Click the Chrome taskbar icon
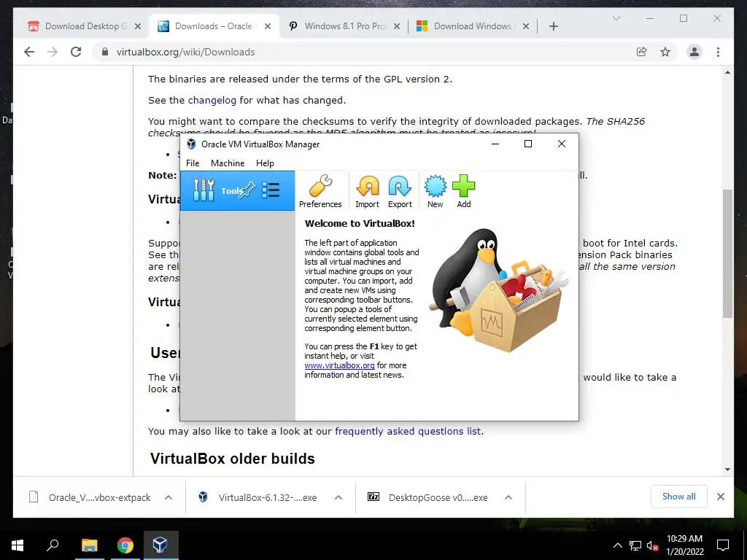The image size is (747, 560). (125, 545)
